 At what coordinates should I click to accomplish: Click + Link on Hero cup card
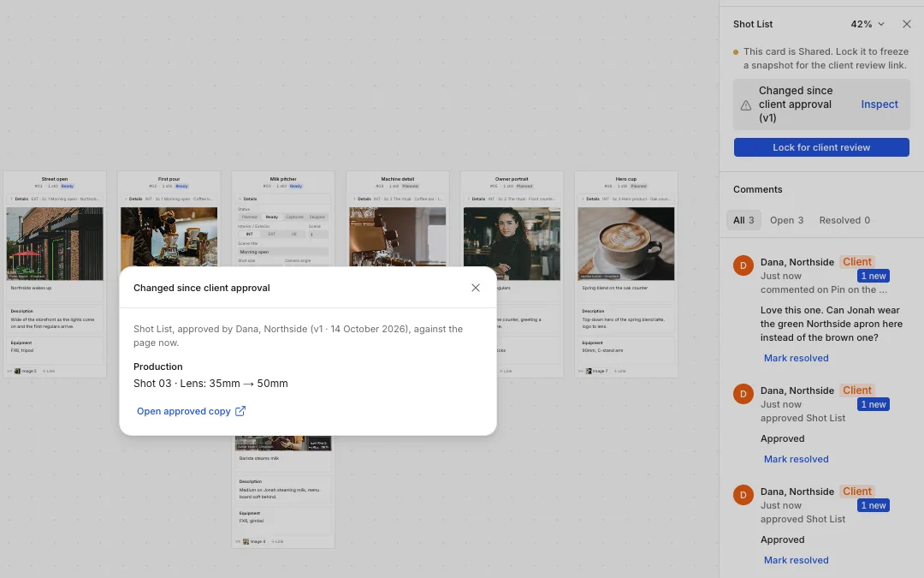coord(620,371)
